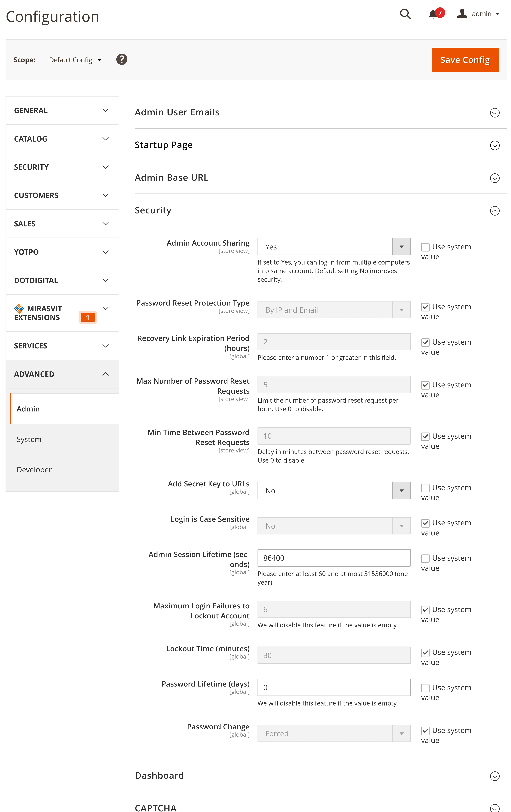Expand the CUSTOMERS sidebar tab

point(62,196)
